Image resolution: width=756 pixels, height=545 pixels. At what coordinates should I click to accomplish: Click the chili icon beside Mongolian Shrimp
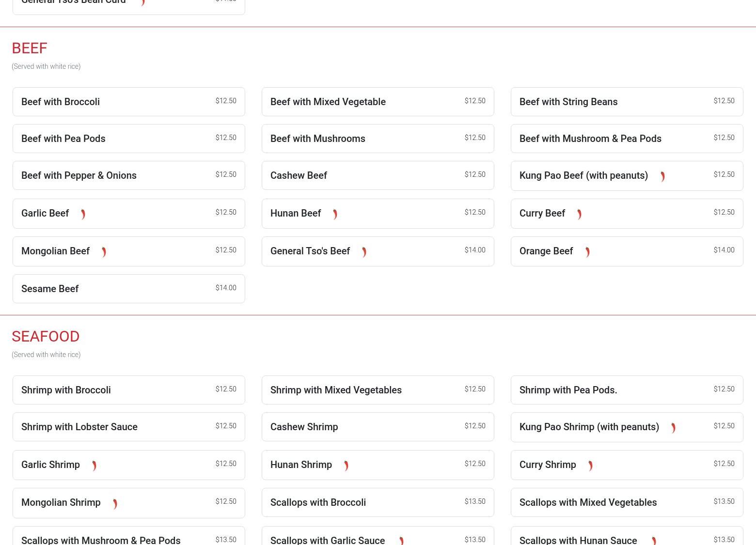click(115, 504)
